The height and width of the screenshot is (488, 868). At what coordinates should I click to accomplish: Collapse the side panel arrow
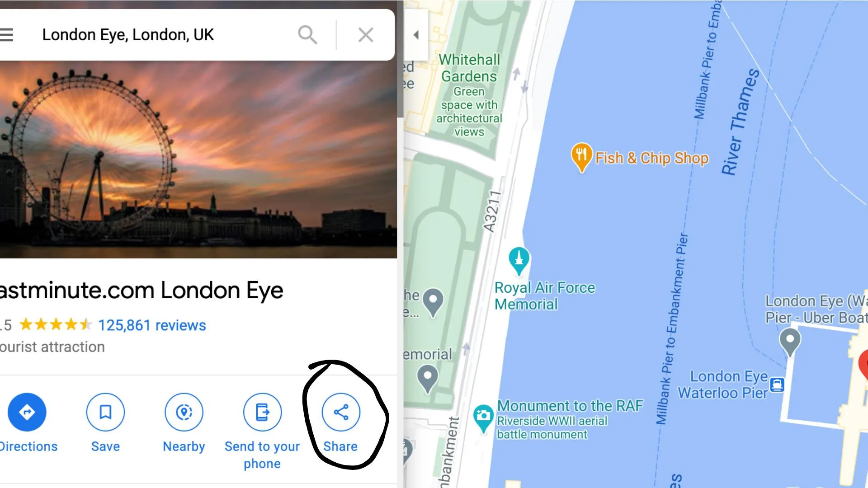[416, 35]
